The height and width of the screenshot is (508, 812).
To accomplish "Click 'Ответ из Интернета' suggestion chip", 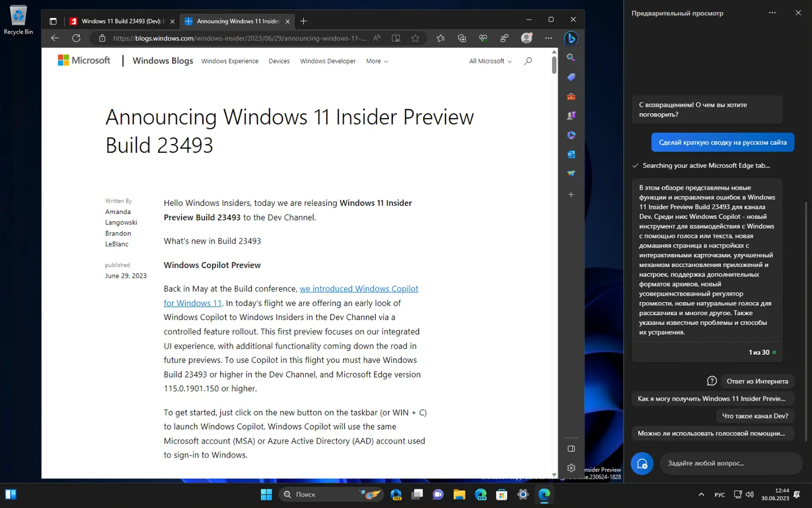I will point(757,381).
